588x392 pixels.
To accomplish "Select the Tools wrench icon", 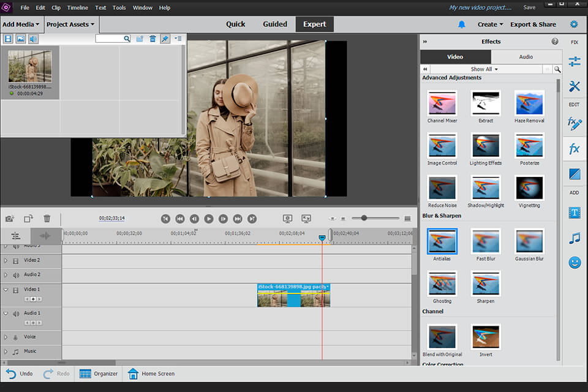I will tap(574, 86).
